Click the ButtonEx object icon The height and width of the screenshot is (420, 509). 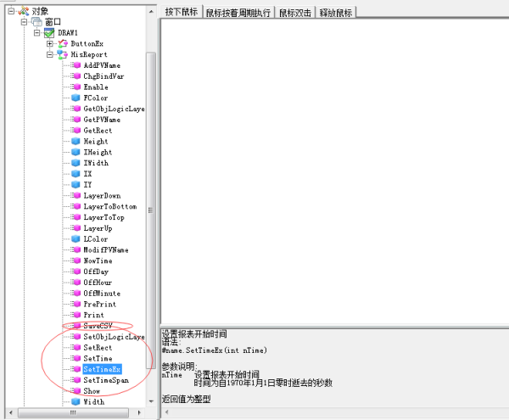(x=63, y=43)
